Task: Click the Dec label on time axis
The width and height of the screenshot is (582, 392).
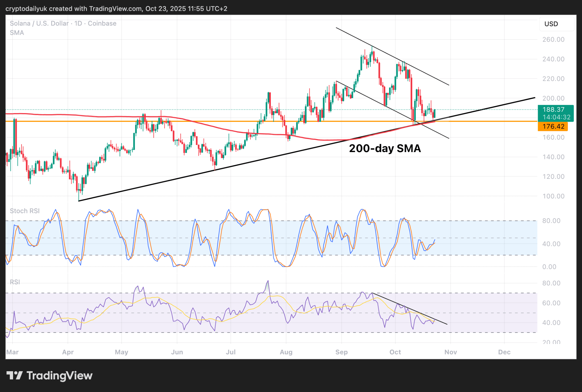Action: 504,352
